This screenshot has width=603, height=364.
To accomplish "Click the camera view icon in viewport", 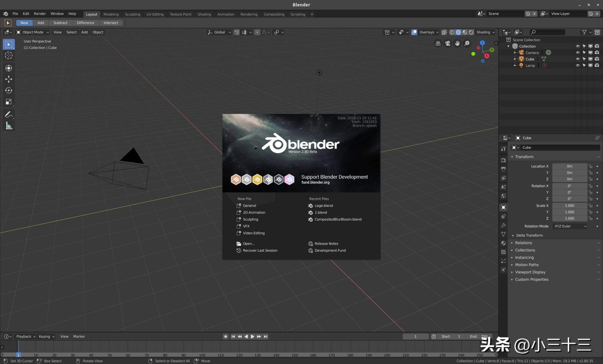I will point(448,44).
